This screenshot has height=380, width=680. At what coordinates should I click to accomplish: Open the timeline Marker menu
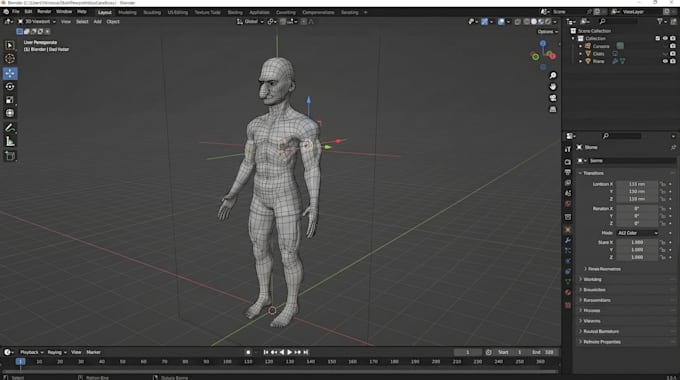[x=93, y=352]
